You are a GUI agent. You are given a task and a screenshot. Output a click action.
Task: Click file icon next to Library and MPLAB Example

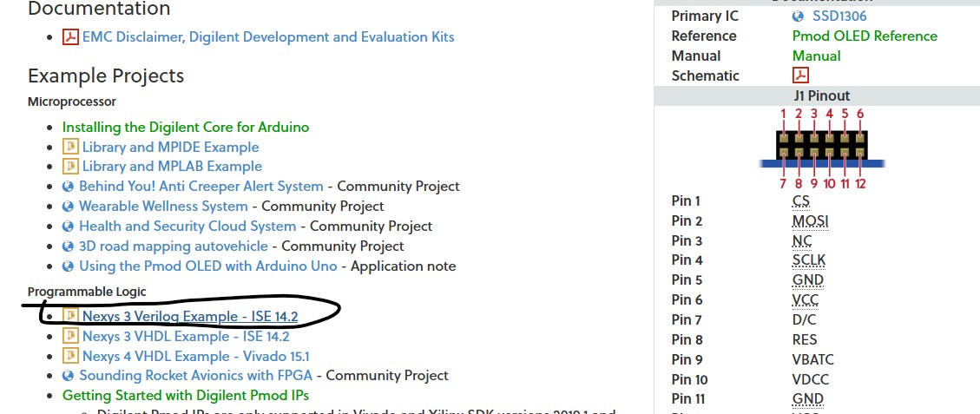click(x=70, y=167)
